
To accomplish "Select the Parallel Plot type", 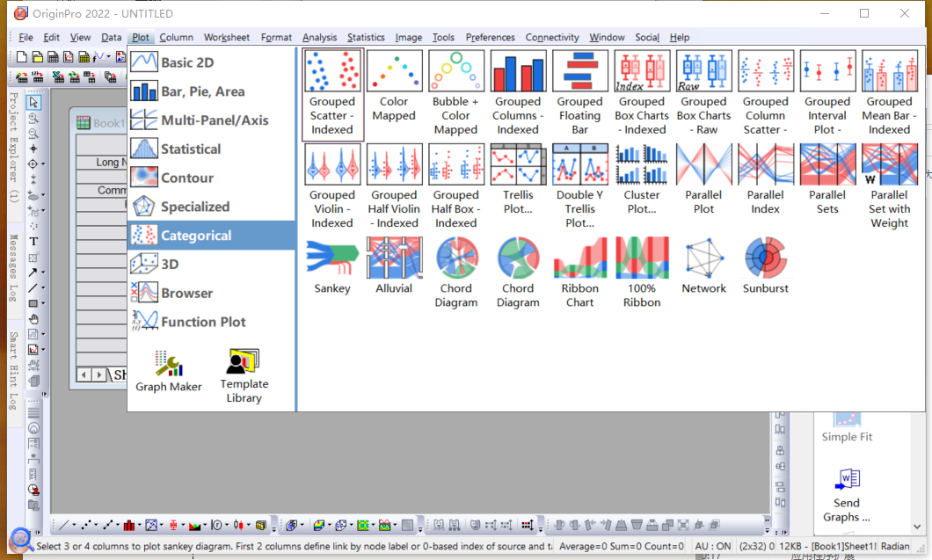I will [703, 179].
